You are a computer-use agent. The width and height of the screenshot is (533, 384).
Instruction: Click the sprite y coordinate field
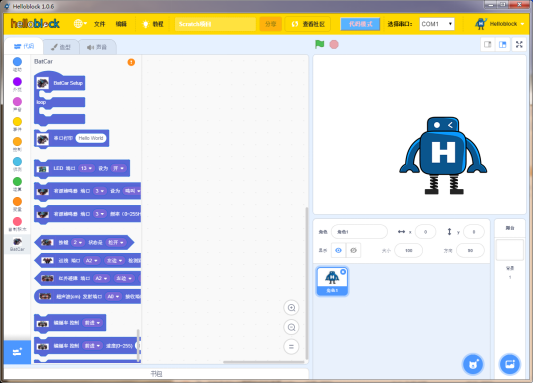tap(474, 232)
